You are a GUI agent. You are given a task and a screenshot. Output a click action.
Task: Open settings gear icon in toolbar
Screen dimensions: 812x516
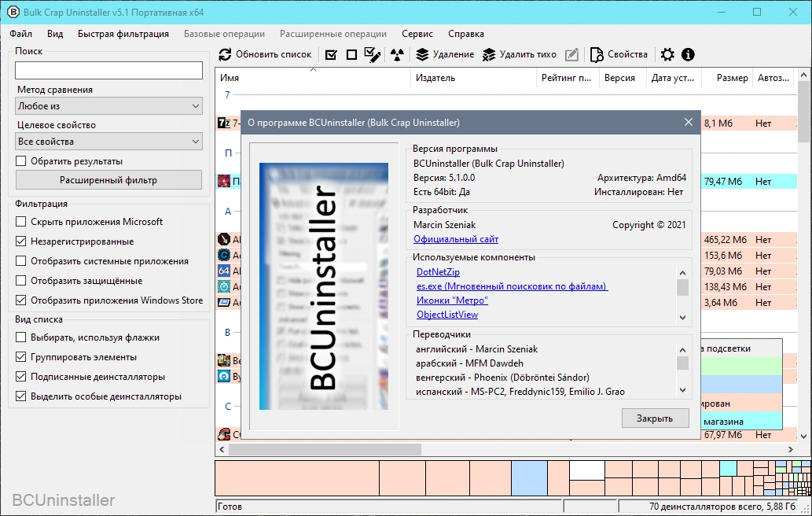667,54
